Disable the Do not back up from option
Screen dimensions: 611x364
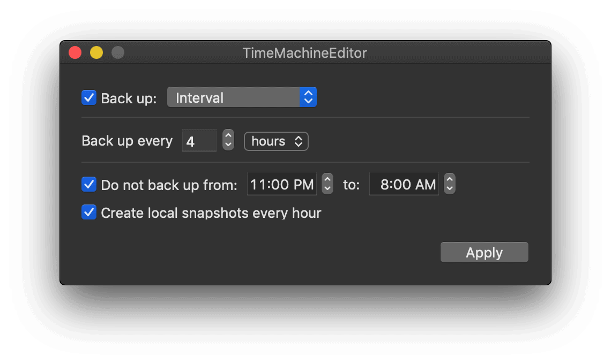point(89,185)
